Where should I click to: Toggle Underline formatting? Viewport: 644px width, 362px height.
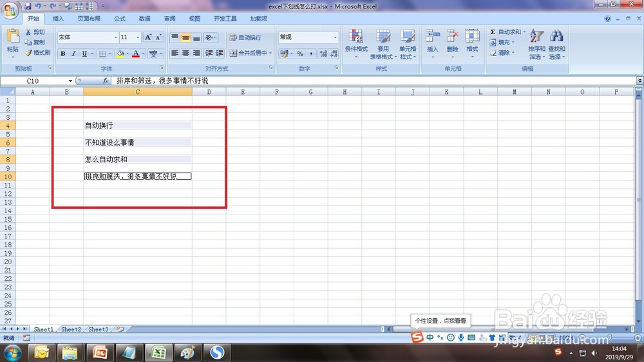84,53
